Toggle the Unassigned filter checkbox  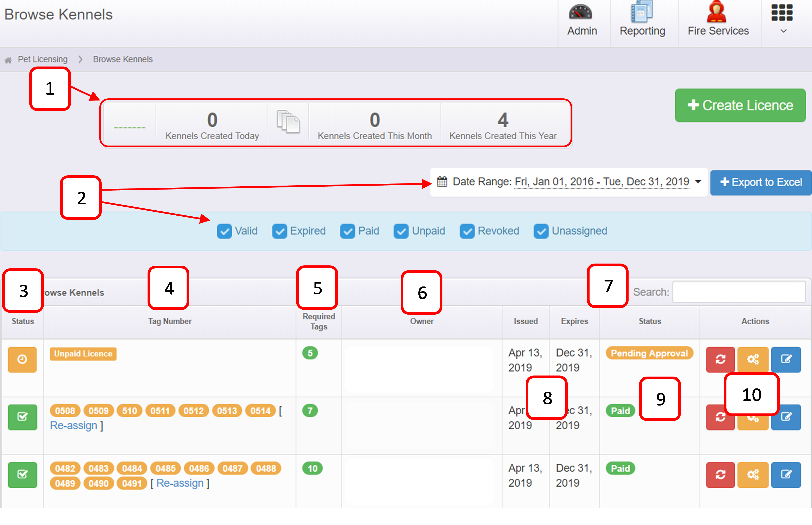pyautogui.click(x=541, y=231)
